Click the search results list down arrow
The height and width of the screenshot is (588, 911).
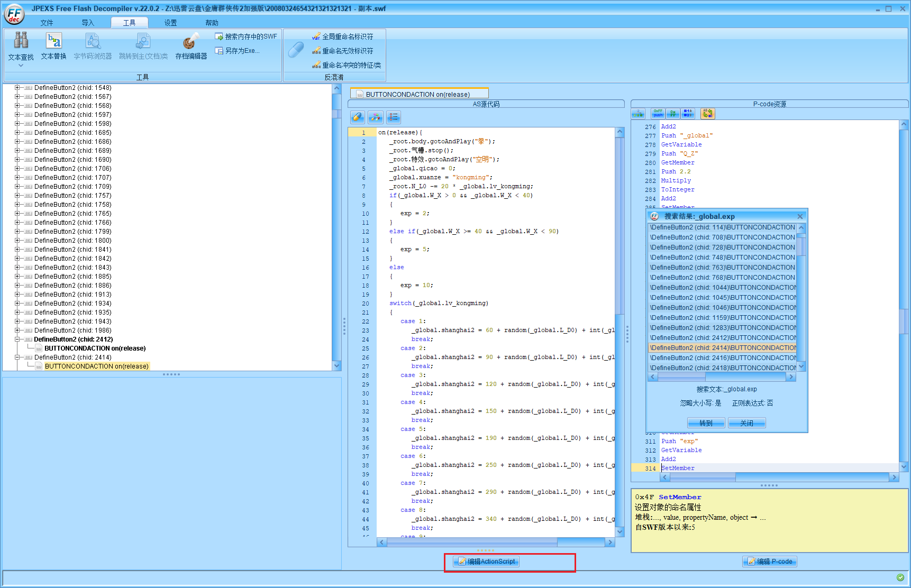click(801, 366)
